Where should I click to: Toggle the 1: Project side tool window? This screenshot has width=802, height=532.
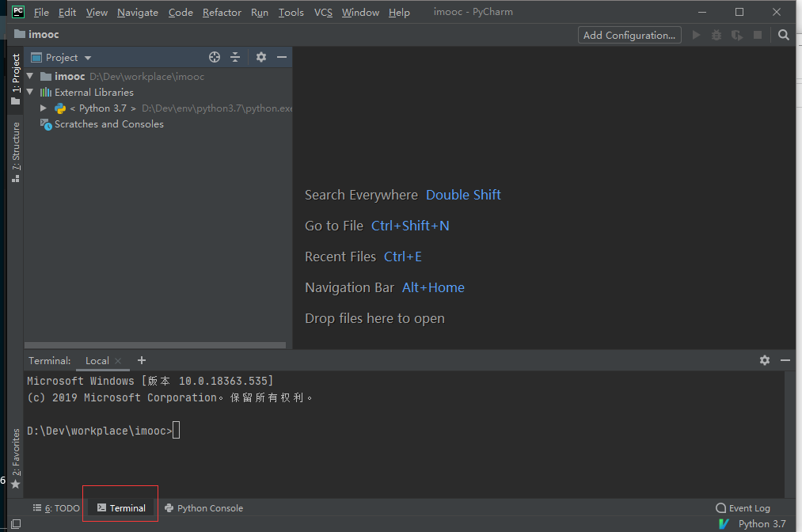click(15, 79)
